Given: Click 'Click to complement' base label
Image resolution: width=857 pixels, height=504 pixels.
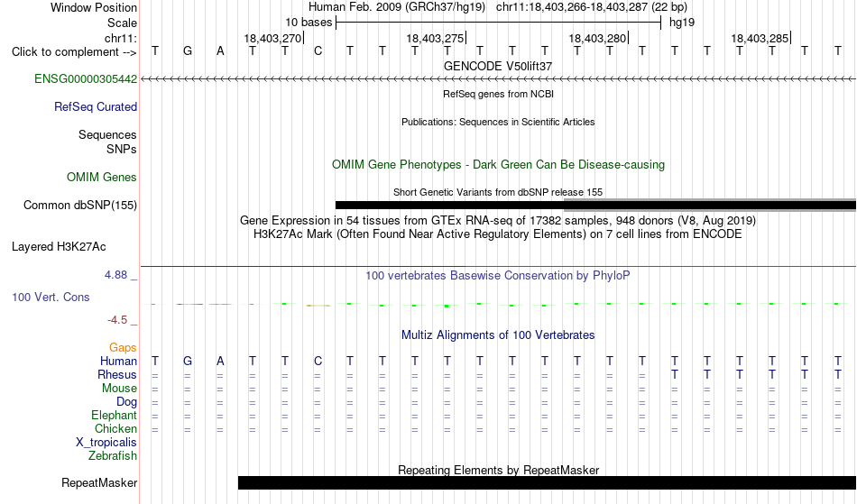Looking at the screenshot, I should click(74, 52).
